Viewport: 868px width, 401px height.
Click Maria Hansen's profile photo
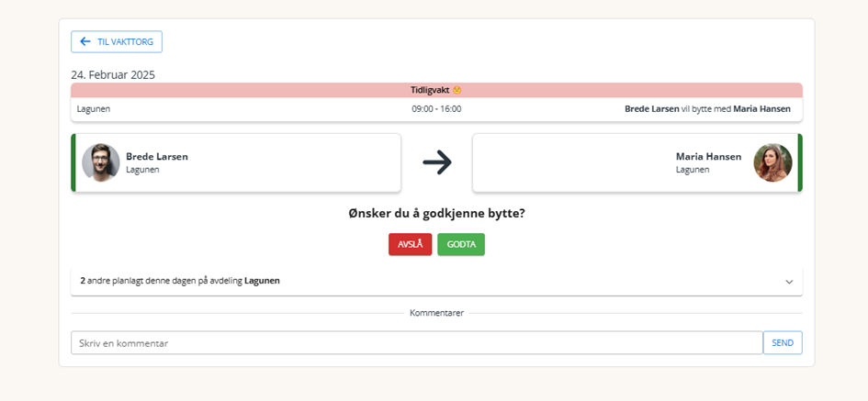point(772,162)
